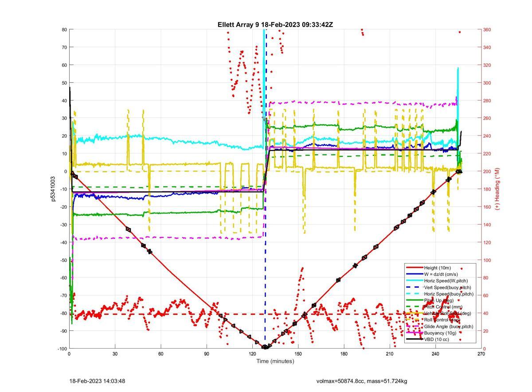
Task: Click legend entry "Glide Angle (buoy,pitch)"
Action: point(449,326)
